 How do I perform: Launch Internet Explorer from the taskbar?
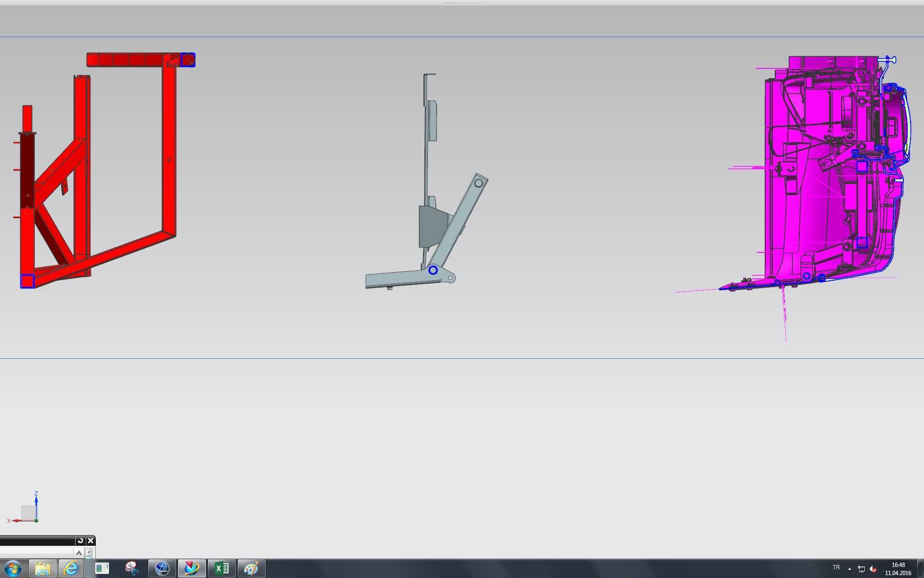(71, 569)
